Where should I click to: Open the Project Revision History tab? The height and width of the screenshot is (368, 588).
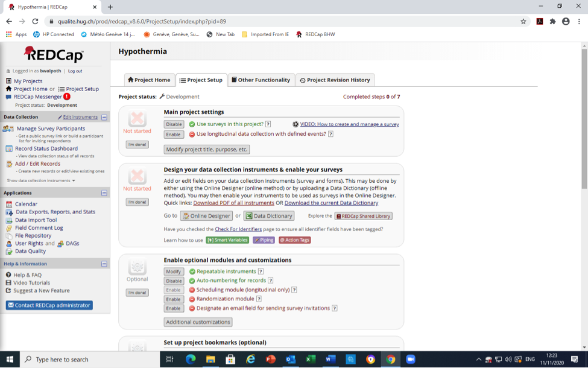[x=335, y=80]
